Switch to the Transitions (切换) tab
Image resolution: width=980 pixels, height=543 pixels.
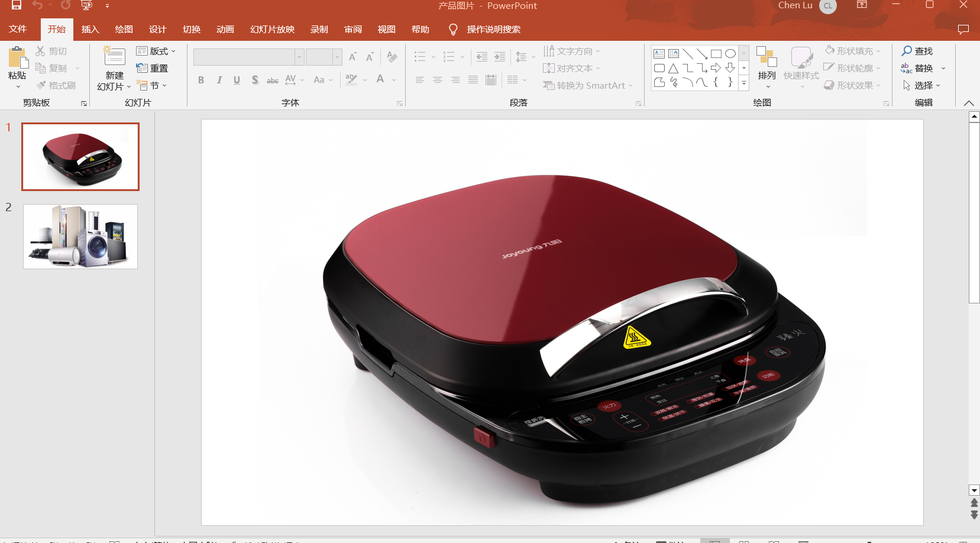tap(191, 29)
